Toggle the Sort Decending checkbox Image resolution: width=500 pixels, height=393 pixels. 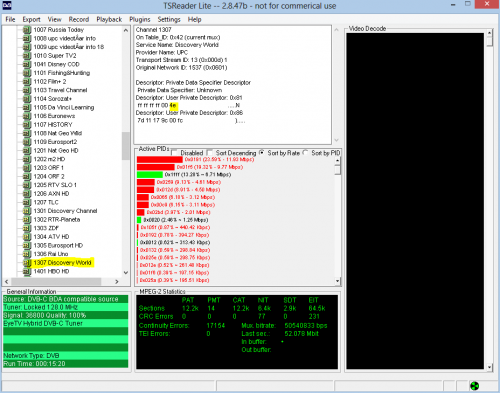click(x=210, y=153)
